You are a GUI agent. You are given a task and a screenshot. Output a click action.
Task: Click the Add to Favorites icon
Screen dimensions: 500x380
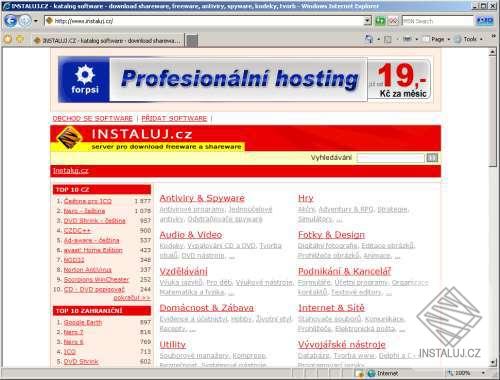20,39
